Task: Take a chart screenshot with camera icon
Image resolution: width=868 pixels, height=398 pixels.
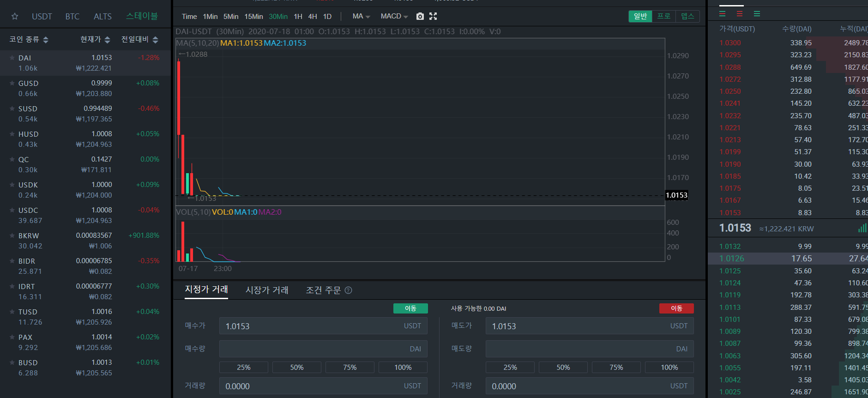Action: pyautogui.click(x=420, y=17)
